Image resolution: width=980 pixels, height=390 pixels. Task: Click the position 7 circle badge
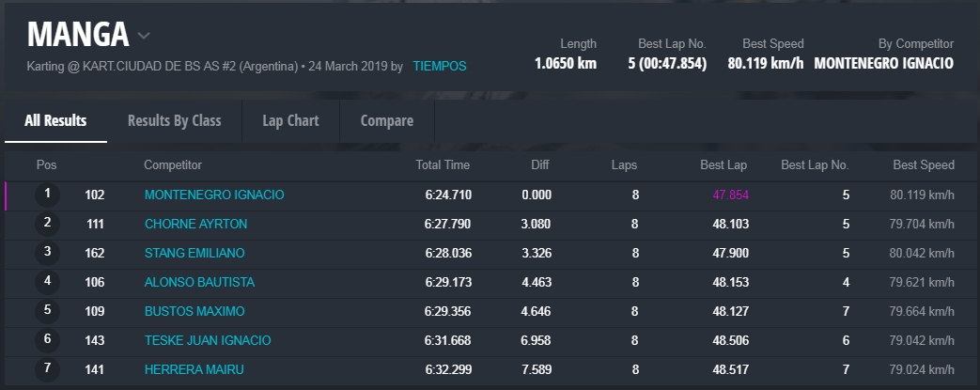(47, 370)
